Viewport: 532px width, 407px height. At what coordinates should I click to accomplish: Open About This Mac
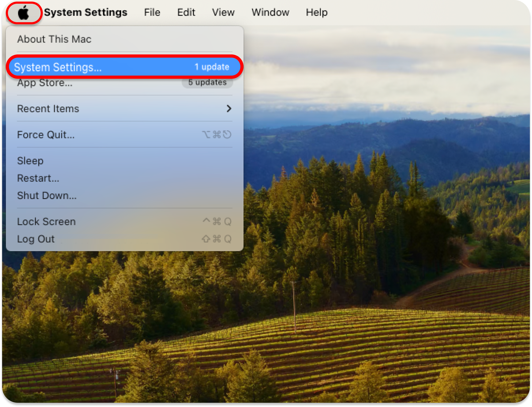(x=54, y=39)
